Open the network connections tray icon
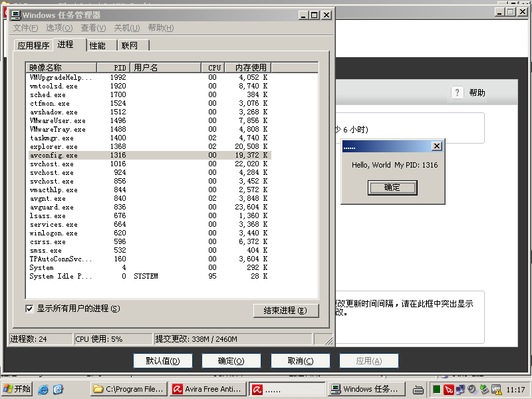Viewport: 532px width, 399px height. point(460,389)
